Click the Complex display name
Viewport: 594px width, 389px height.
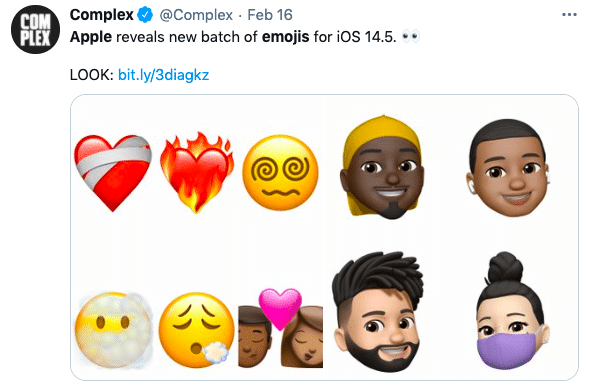pyautogui.click(x=102, y=15)
